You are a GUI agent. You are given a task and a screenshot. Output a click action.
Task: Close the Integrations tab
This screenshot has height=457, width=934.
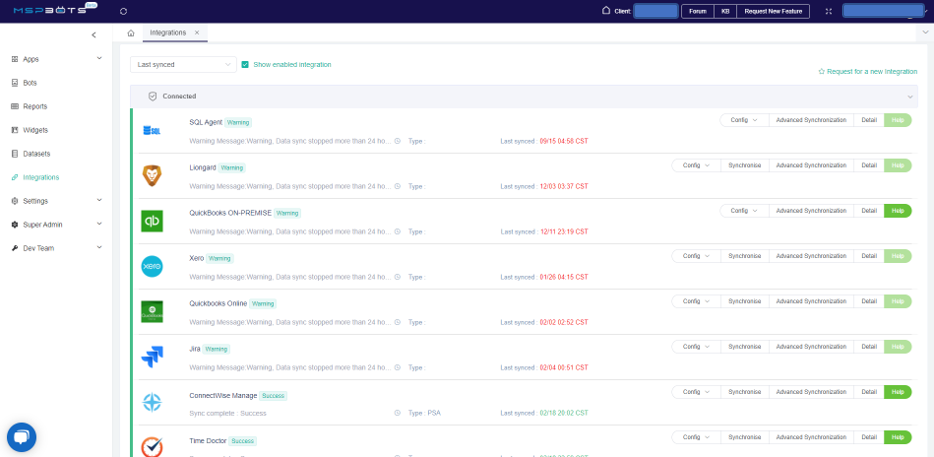click(197, 33)
